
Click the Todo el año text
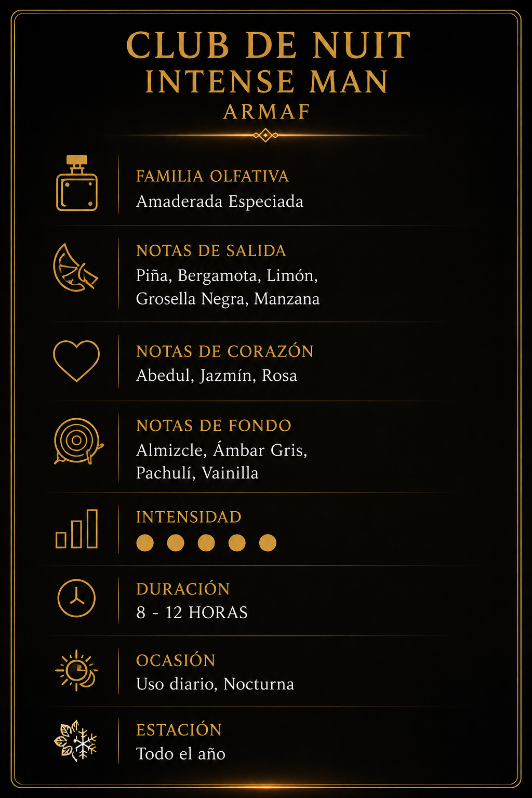click(181, 753)
